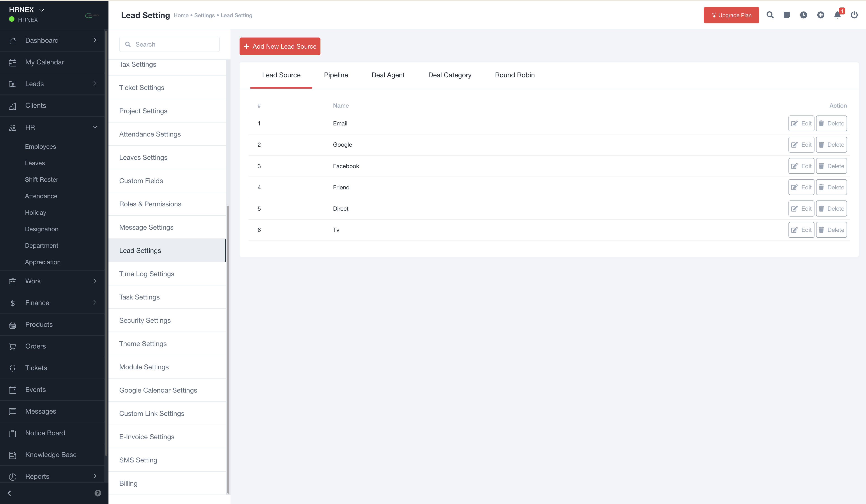Screen dimensions: 866x504
Task: Select the Lead Source tab
Action: [281, 75]
